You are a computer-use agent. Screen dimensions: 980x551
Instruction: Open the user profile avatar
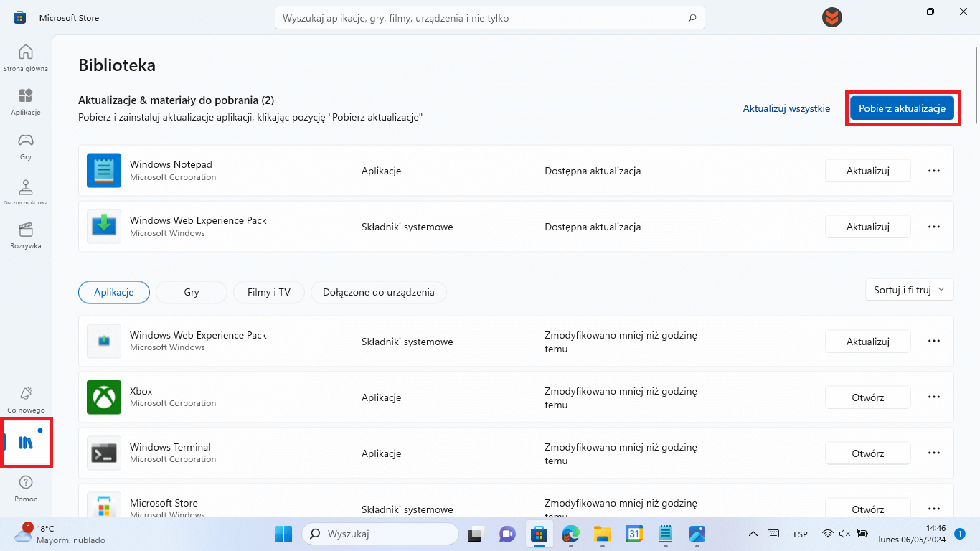pos(832,18)
